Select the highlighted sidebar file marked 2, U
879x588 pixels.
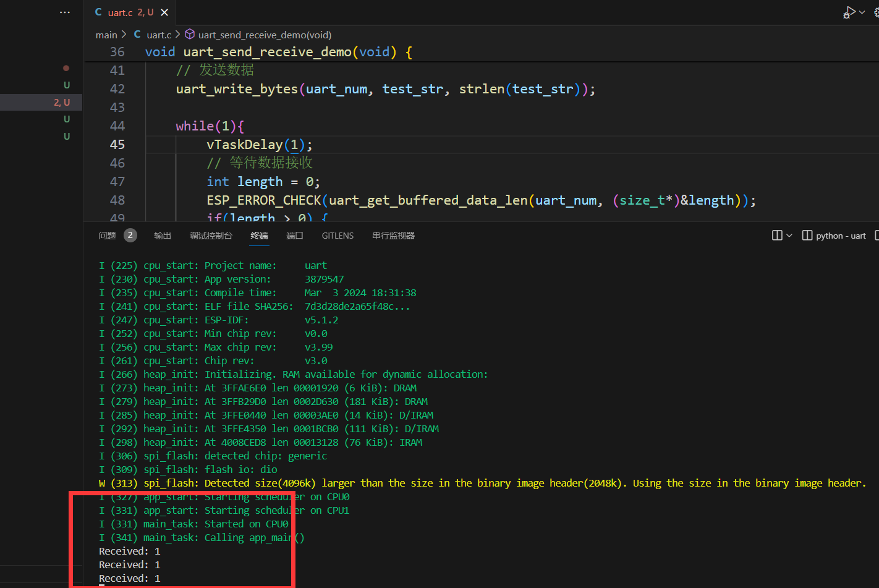pyautogui.click(x=41, y=102)
